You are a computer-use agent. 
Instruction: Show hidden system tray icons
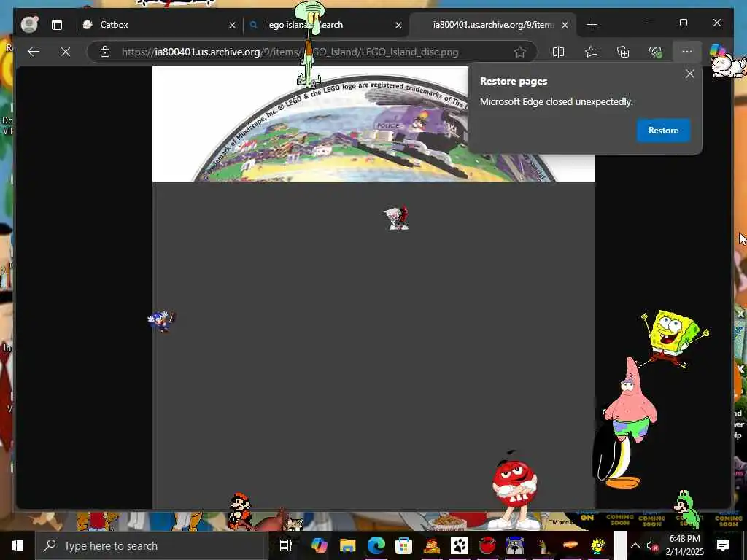click(635, 545)
